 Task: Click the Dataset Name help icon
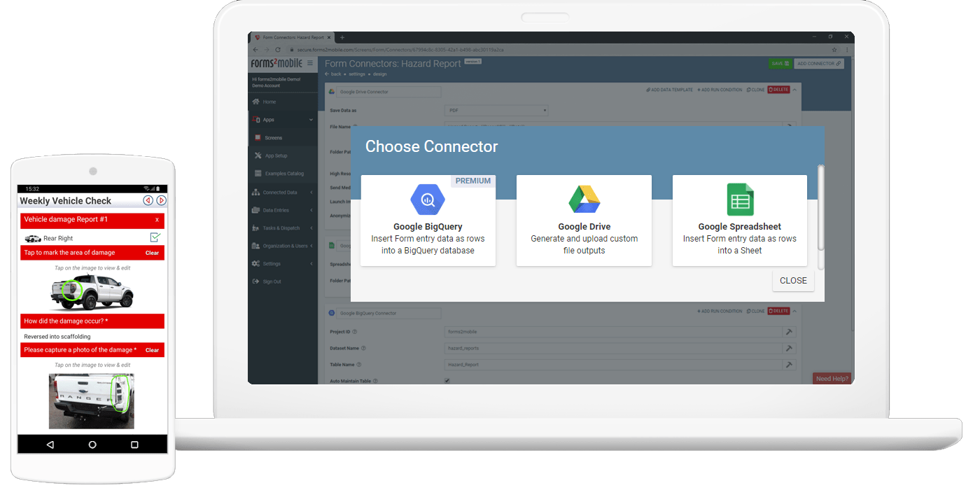pos(363,348)
